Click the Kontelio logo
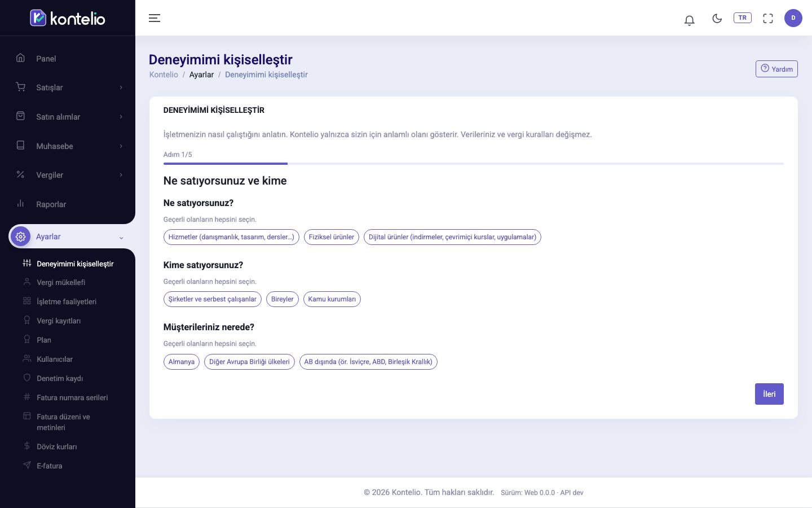812x508 pixels. 68,18
